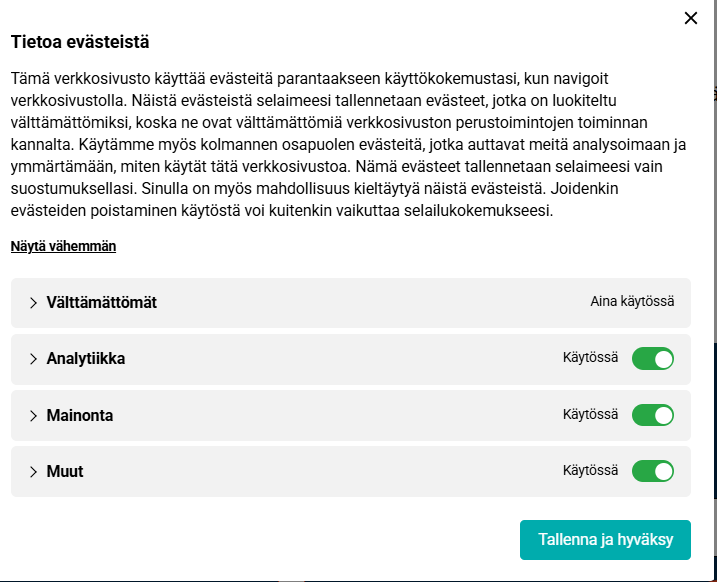Close the cookie dialog with the X

(690, 18)
